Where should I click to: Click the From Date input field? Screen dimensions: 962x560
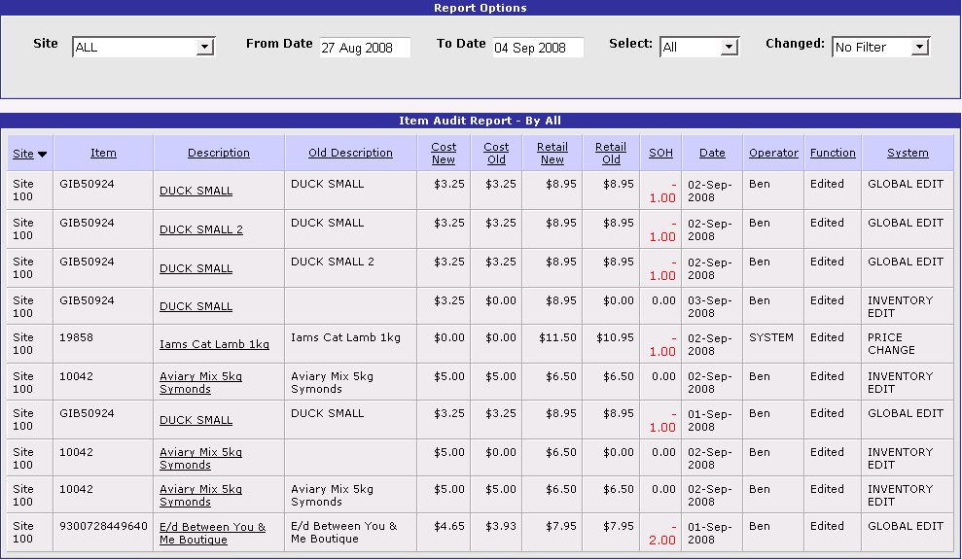point(365,48)
